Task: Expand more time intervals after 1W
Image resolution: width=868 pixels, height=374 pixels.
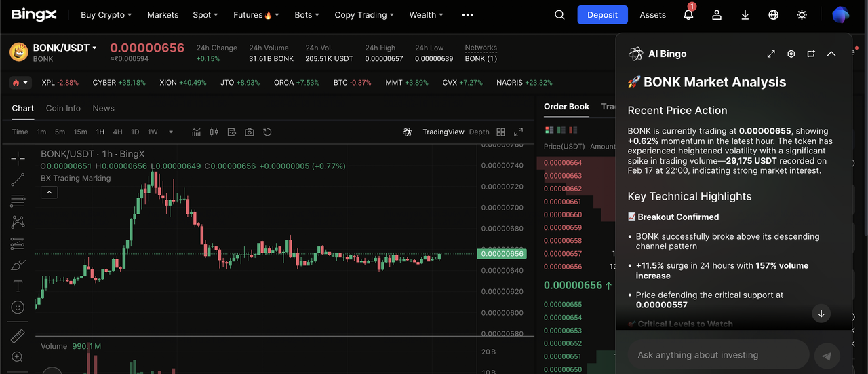Action: click(171, 132)
